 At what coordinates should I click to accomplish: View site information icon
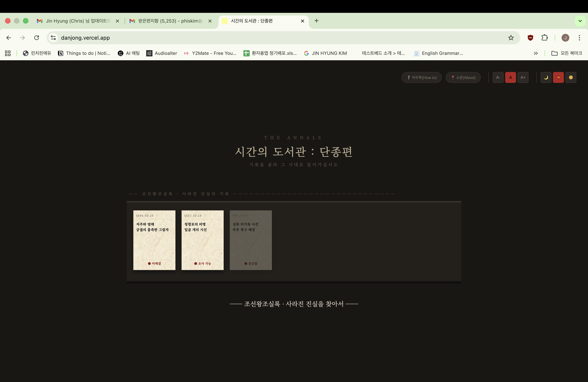tap(53, 38)
